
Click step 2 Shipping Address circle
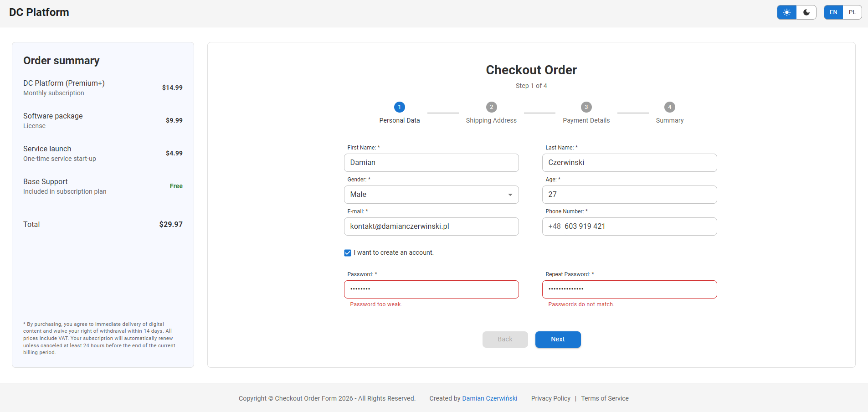(491, 107)
